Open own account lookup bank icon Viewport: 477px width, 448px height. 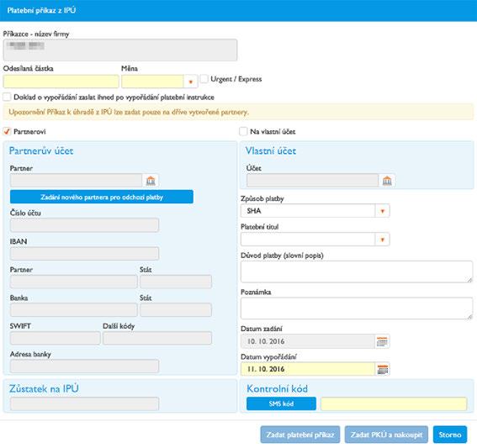coord(387,181)
